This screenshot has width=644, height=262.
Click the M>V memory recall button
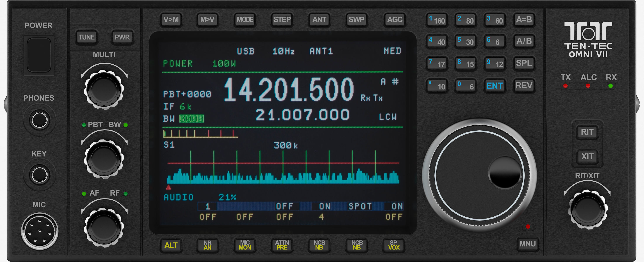207,19
